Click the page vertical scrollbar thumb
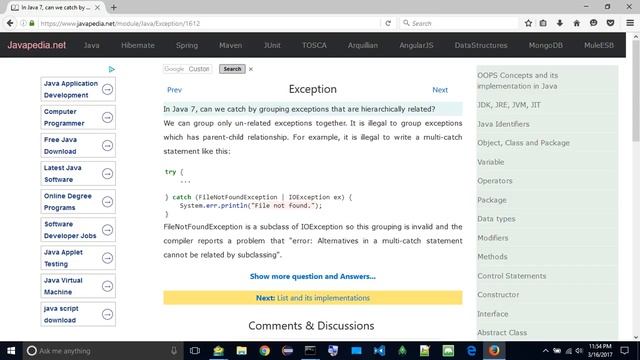640x360 pixels. click(x=636, y=91)
